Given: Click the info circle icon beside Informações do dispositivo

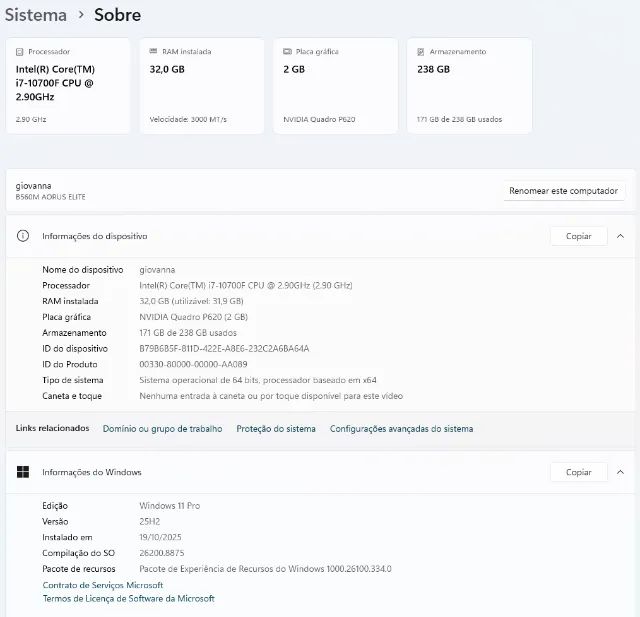Looking at the screenshot, I should tap(23, 236).
